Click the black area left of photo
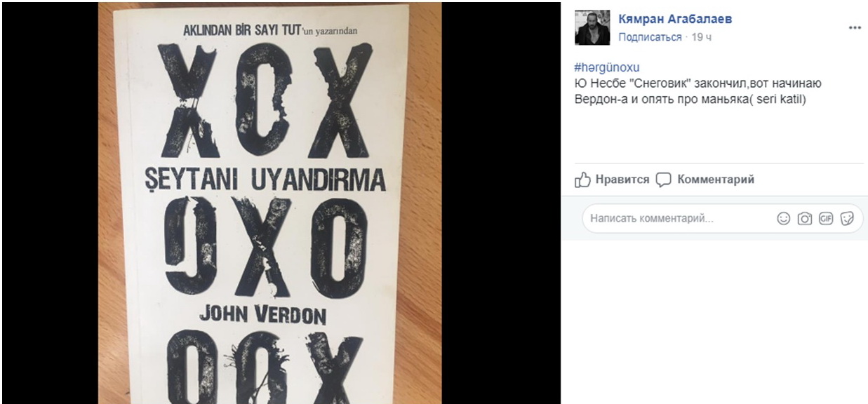The image size is (868, 404). pyautogui.click(x=49, y=203)
